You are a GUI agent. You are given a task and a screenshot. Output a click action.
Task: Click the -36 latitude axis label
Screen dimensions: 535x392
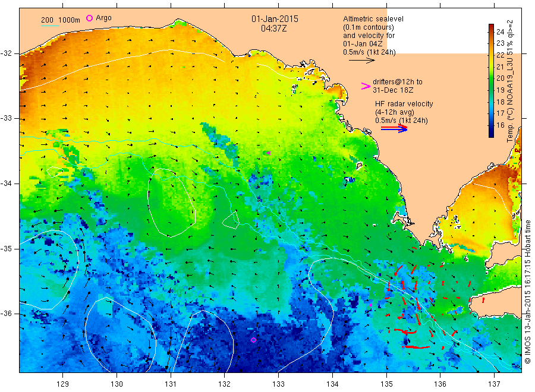coord(6,314)
